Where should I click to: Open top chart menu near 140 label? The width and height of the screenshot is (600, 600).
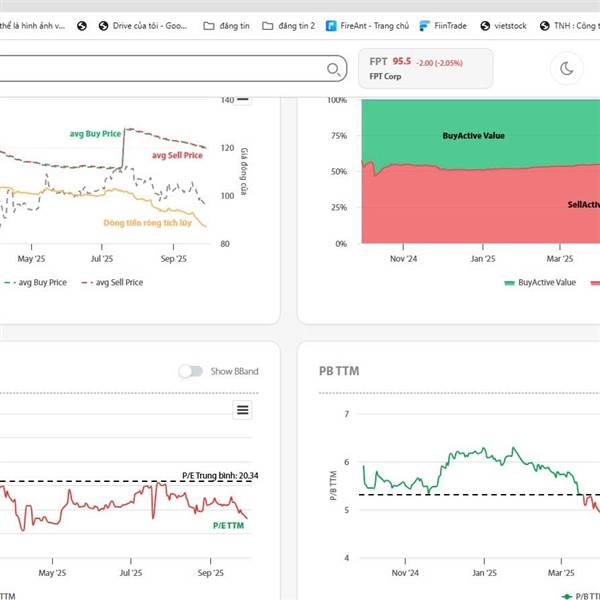(x=243, y=99)
